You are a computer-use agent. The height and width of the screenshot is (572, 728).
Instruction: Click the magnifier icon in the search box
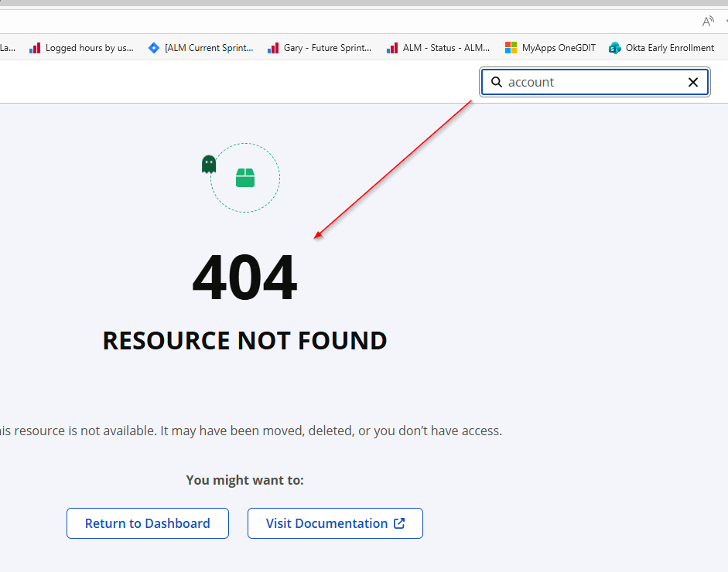click(497, 82)
